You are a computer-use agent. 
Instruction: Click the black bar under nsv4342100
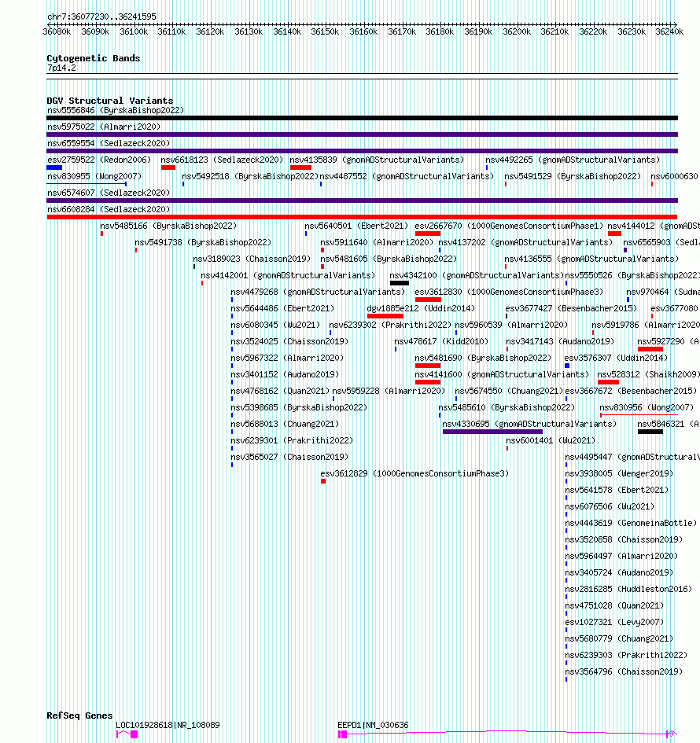(400, 283)
